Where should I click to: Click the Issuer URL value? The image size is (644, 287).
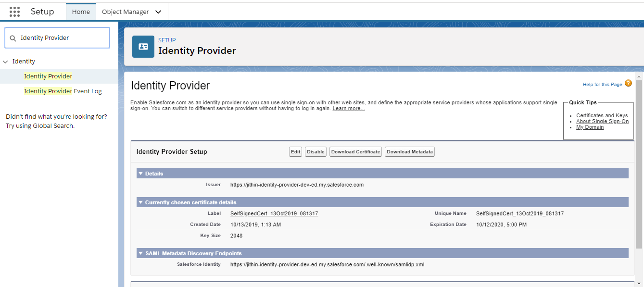tap(297, 185)
